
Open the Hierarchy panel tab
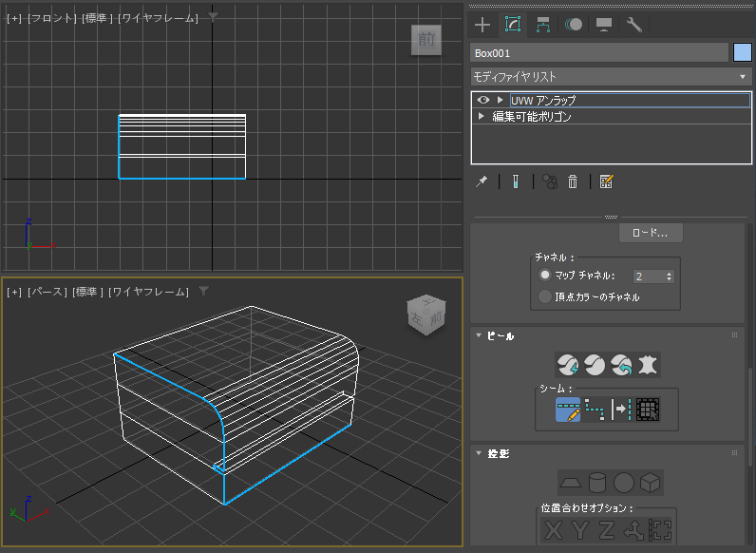[x=543, y=25]
